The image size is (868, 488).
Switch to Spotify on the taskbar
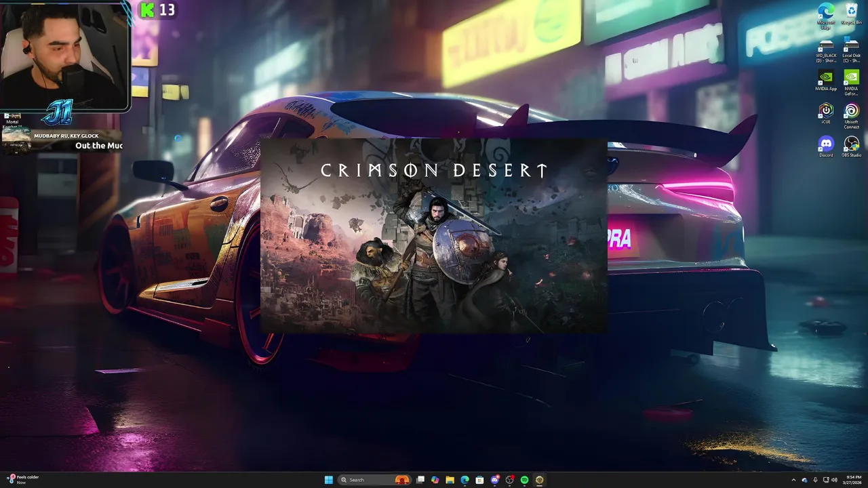point(524,480)
